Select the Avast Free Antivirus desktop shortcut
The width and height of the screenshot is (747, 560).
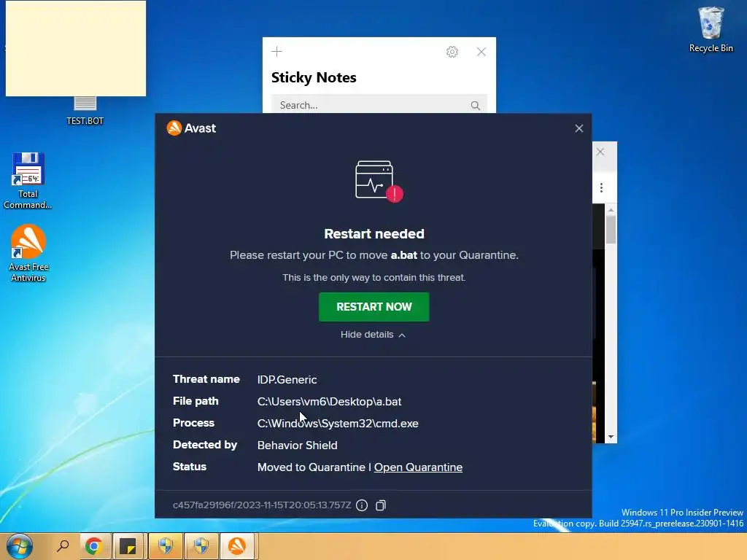pyautogui.click(x=28, y=253)
